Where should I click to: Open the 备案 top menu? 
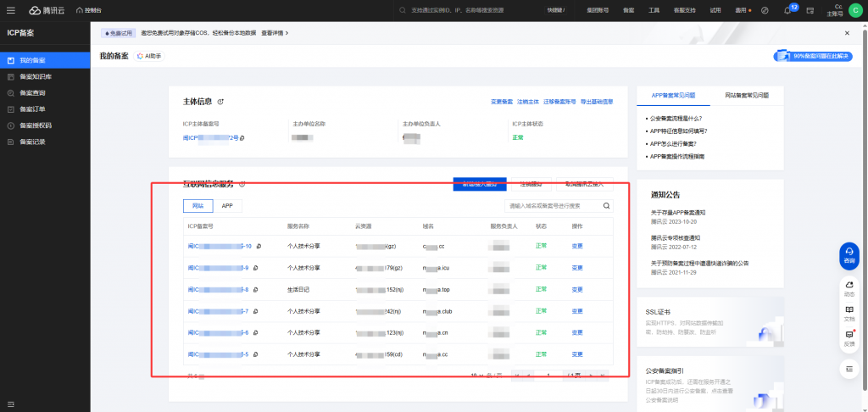tap(628, 10)
